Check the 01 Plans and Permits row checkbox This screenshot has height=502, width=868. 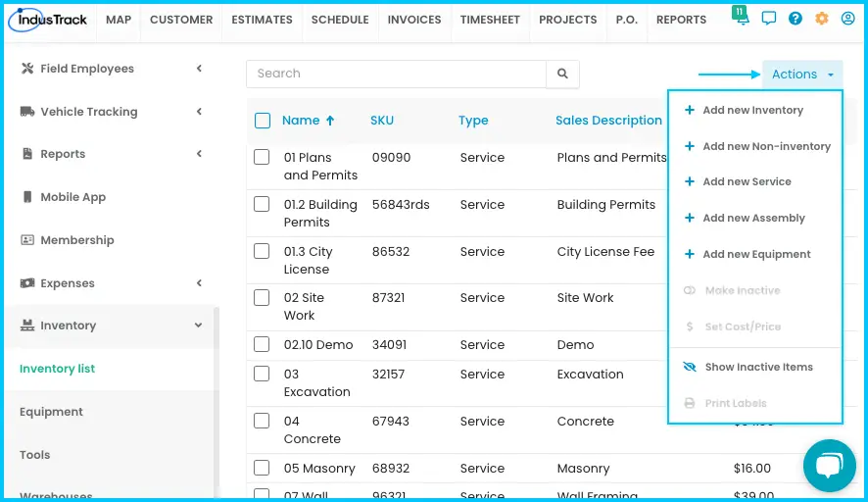pyautogui.click(x=262, y=157)
